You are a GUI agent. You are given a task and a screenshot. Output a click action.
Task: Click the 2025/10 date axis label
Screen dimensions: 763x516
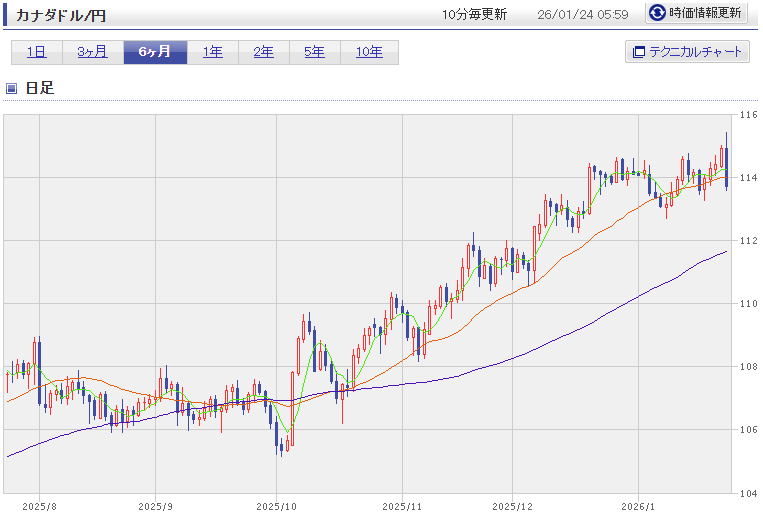[276, 506]
